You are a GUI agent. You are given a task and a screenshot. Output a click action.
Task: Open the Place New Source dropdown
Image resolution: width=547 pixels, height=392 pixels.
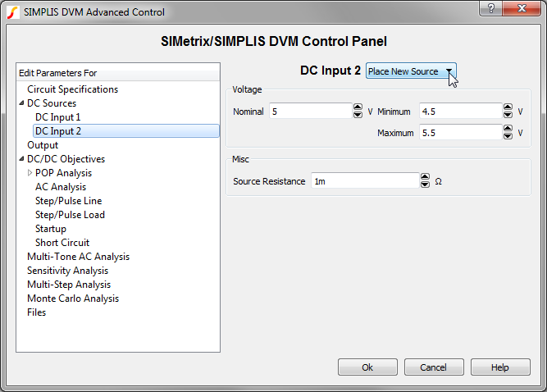coord(410,71)
